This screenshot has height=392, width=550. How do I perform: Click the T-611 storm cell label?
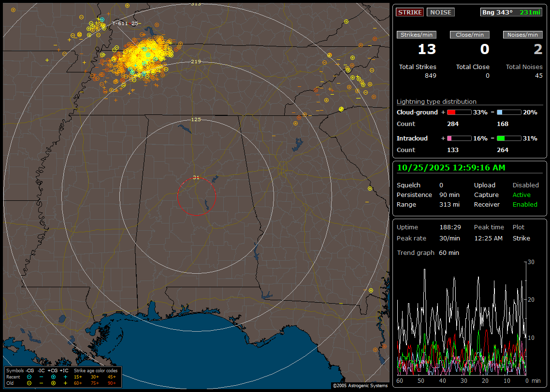pyautogui.click(x=120, y=23)
